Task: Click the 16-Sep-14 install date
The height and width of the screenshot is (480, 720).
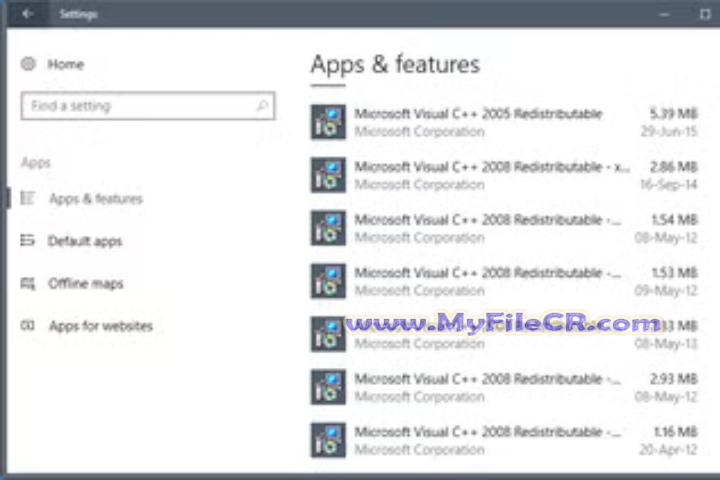Action: pyautogui.click(x=669, y=184)
